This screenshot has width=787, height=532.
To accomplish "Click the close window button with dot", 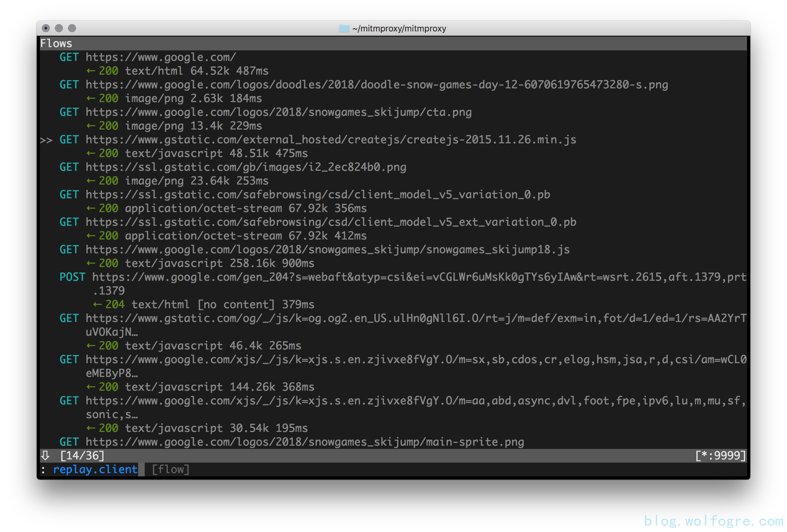I will click(46, 28).
